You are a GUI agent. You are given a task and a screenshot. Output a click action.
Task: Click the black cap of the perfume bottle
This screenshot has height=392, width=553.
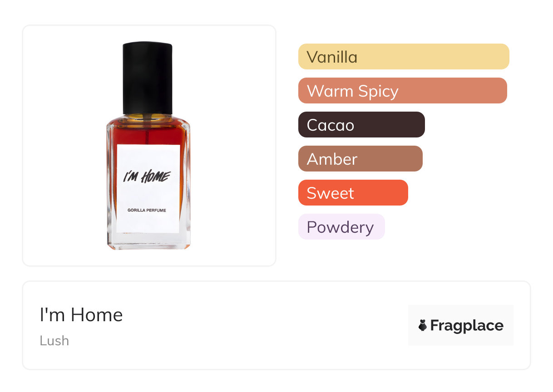pos(148,77)
